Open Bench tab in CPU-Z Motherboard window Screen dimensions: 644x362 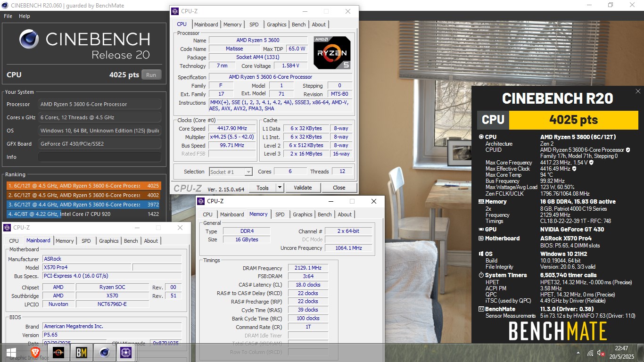click(131, 241)
